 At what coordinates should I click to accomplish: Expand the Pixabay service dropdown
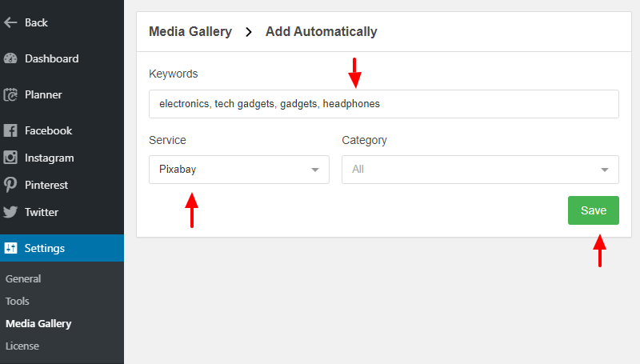click(238, 170)
